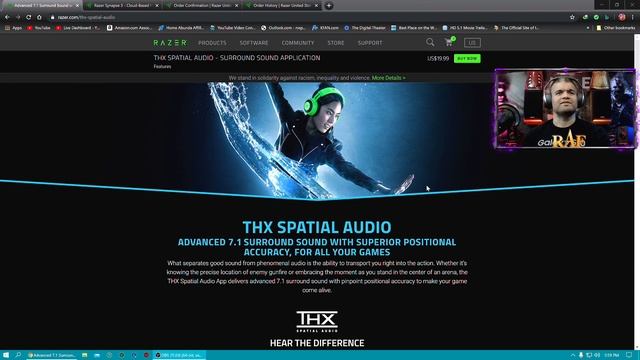The height and width of the screenshot is (360, 640).
Task: Open the Apps bookmark shortcut
Action: (13, 28)
